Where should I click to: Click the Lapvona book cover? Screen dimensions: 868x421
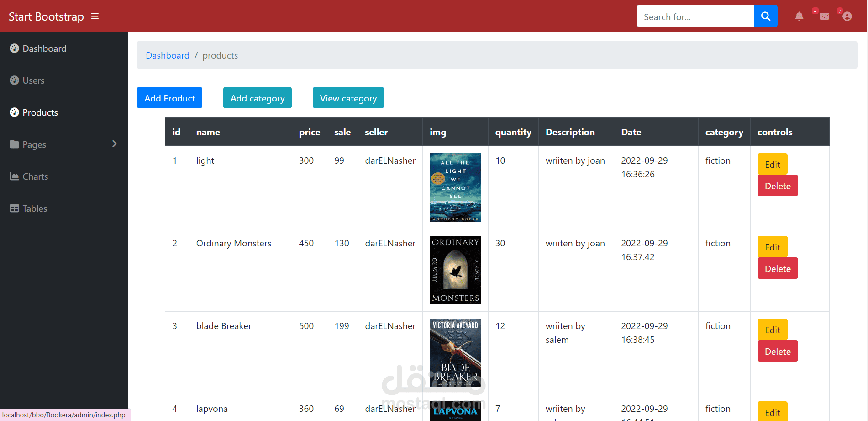click(x=455, y=411)
